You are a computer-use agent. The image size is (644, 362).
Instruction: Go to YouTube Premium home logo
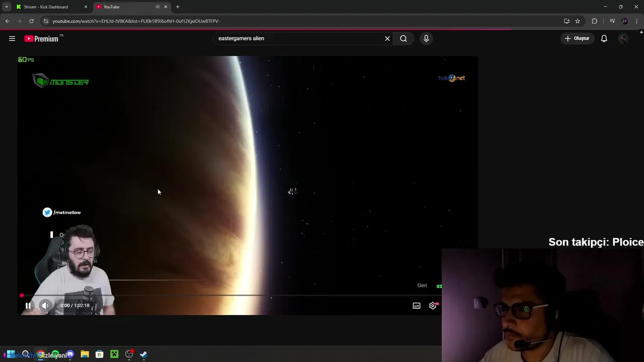tap(41, 39)
